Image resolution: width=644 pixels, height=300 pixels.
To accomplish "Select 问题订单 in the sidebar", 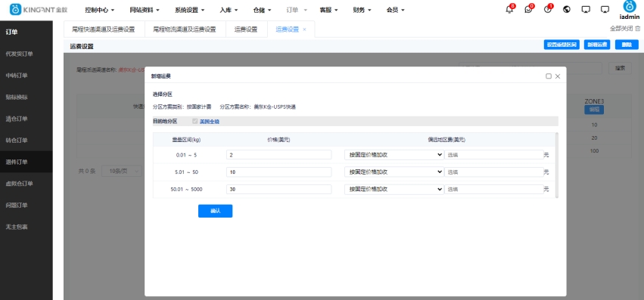I will pos(26,205).
